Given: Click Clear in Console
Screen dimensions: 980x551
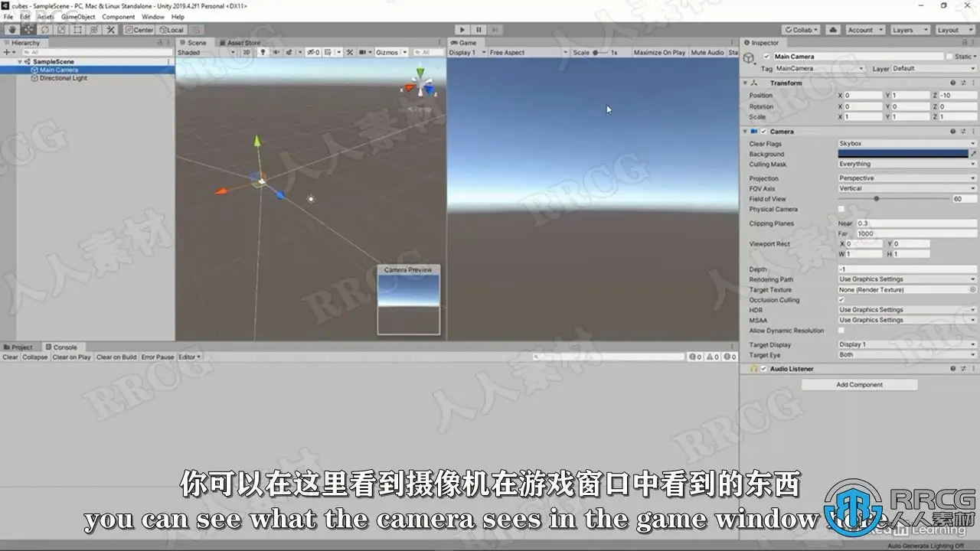Looking at the screenshot, I should click(11, 357).
